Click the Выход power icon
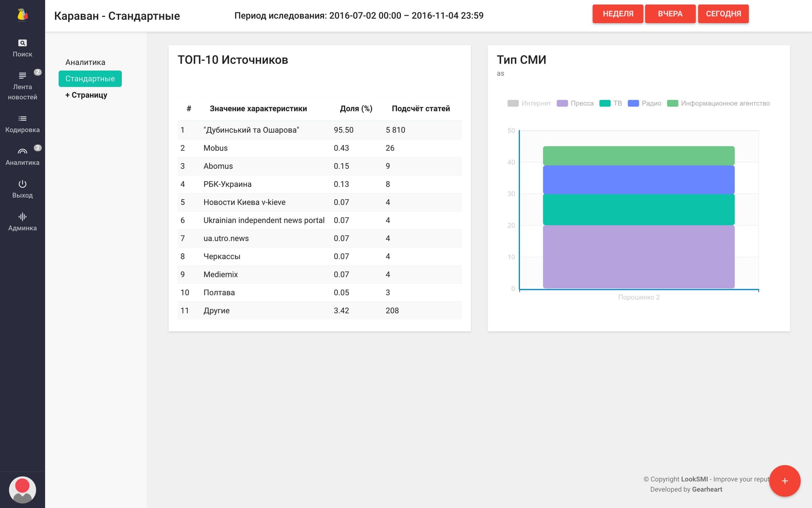This screenshot has width=812, height=508. coord(22,184)
